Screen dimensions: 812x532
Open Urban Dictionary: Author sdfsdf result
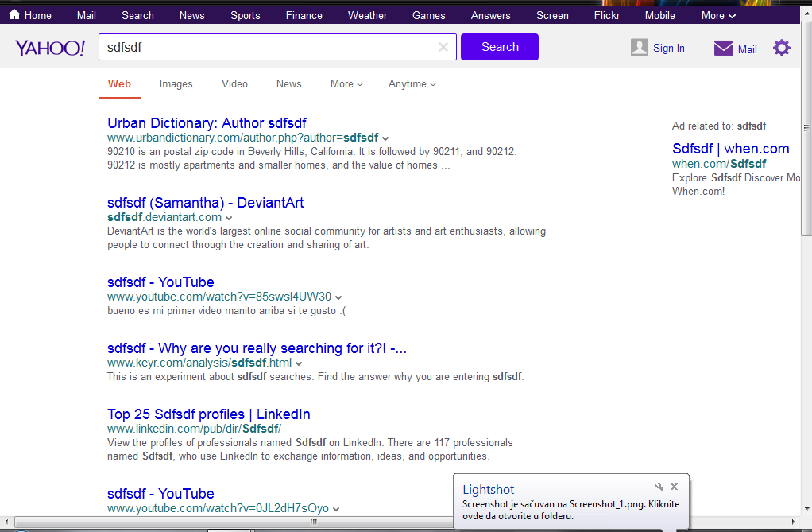pyautogui.click(x=207, y=123)
